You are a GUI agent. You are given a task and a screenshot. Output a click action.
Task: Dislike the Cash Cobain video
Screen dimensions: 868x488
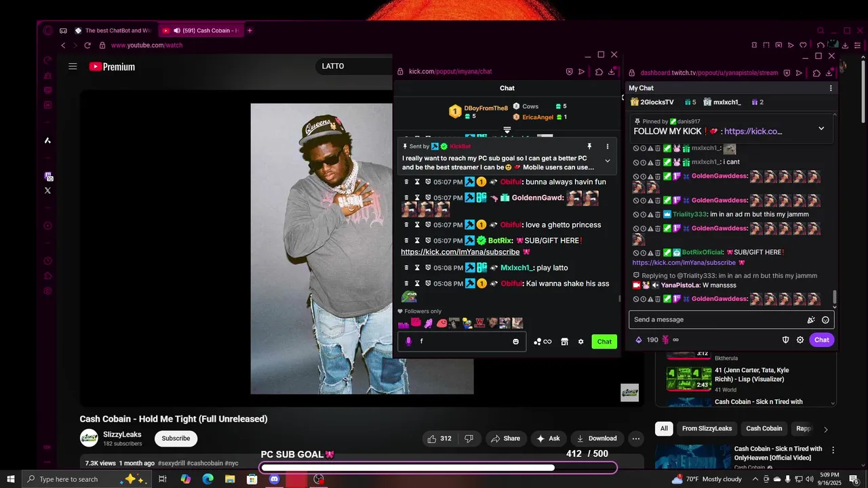(x=469, y=439)
